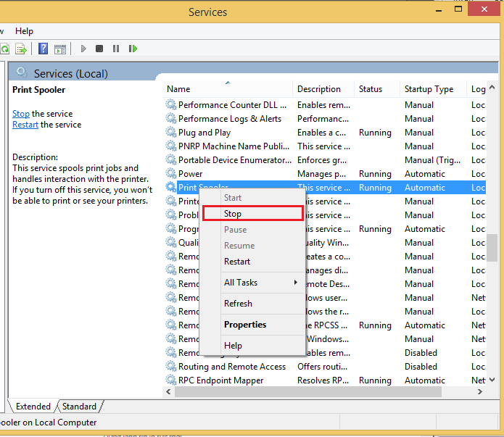Click the Stop the service link

pos(21,114)
